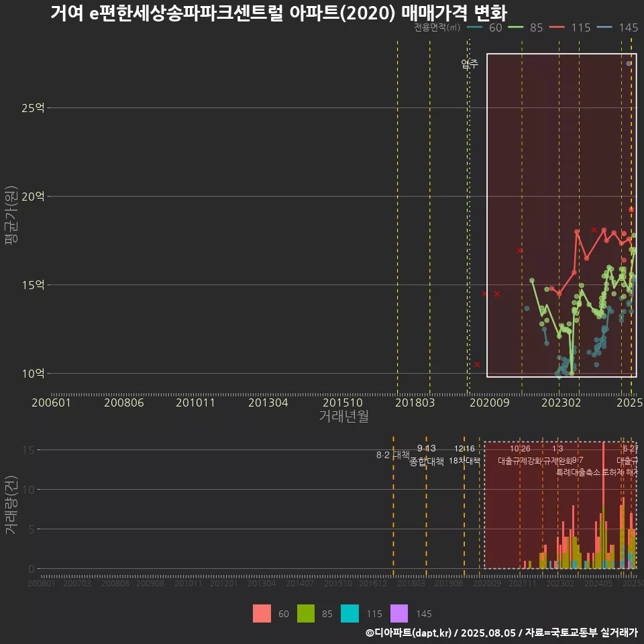Select the teal 115 swatch in volume legend
Viewport: 644px width, 644px height.
[350, 614]
